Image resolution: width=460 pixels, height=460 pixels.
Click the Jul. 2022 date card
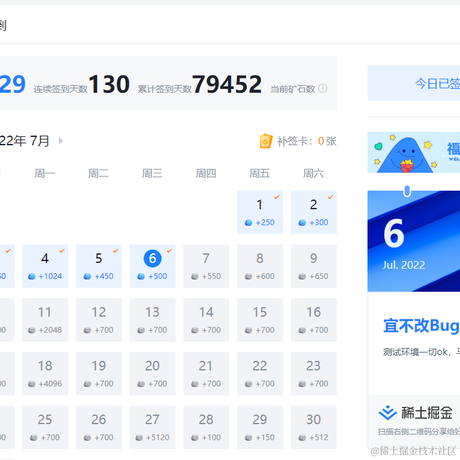[414, 241]
